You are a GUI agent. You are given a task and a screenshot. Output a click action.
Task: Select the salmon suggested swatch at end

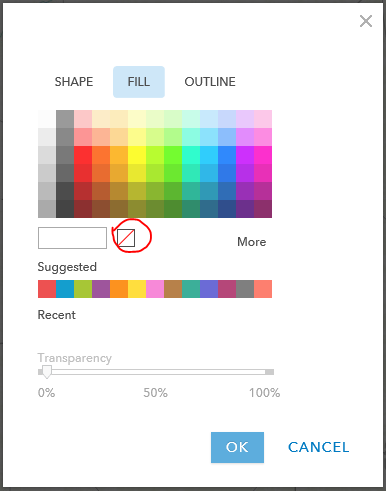263,289
